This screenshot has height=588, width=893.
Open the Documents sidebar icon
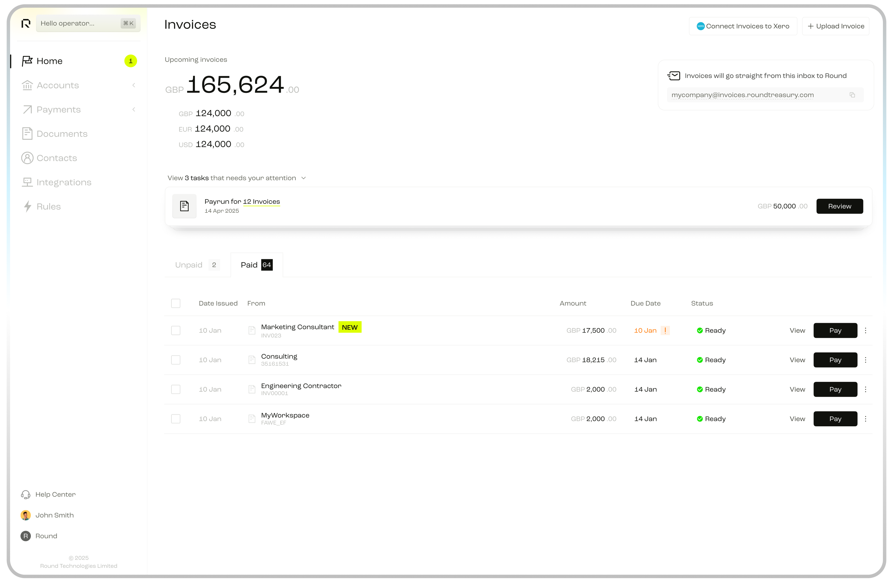27,134
